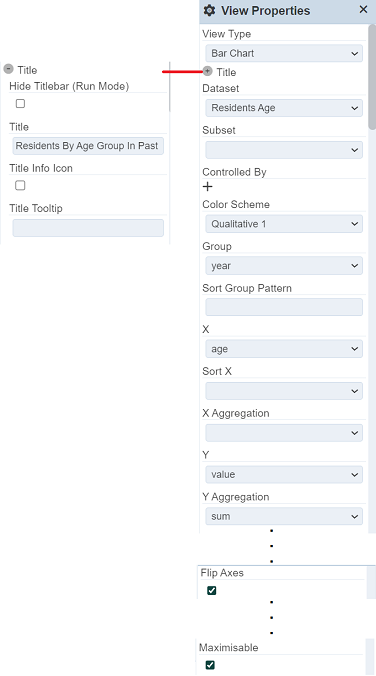
Task: Click the View Properties gear icon
Action: 209,10
